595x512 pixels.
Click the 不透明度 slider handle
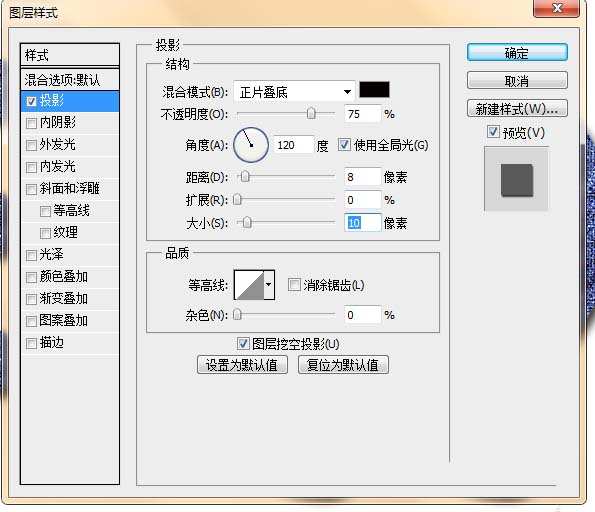[x=311, y=113]
